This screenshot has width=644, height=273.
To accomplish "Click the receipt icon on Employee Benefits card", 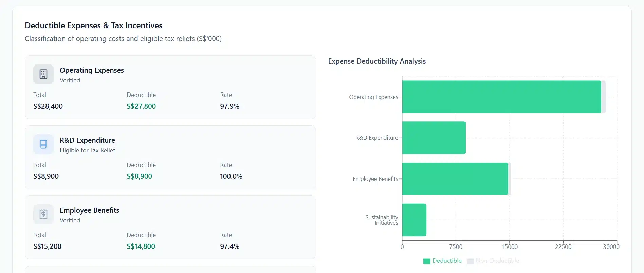I will coord(43,214).
